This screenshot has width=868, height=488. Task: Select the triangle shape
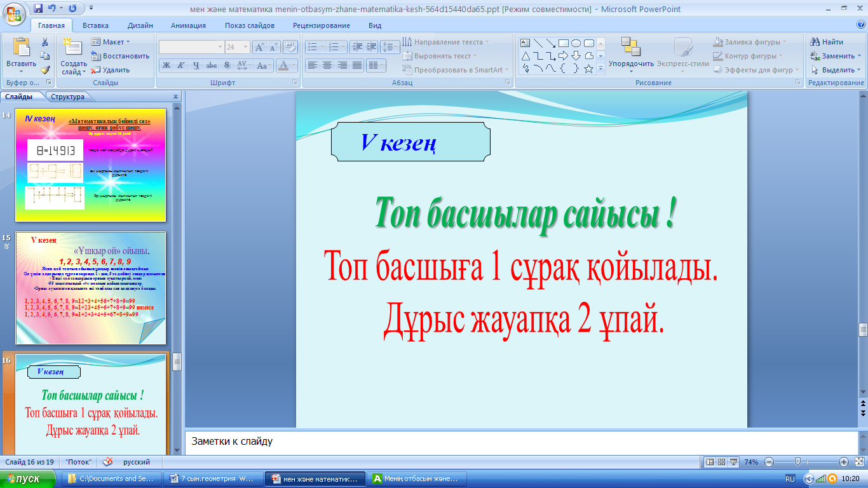(x=526, y=56)
